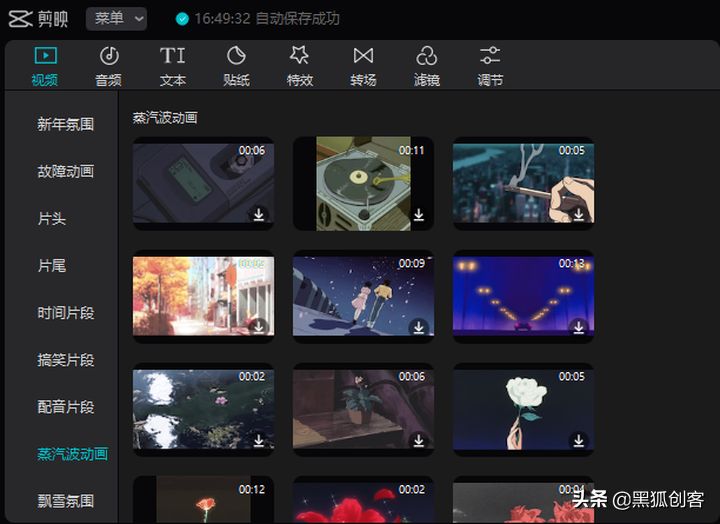Preview the cassette player thumbnail
The width and height of the screenshot is (720, 524).
(x=203, y=184)
